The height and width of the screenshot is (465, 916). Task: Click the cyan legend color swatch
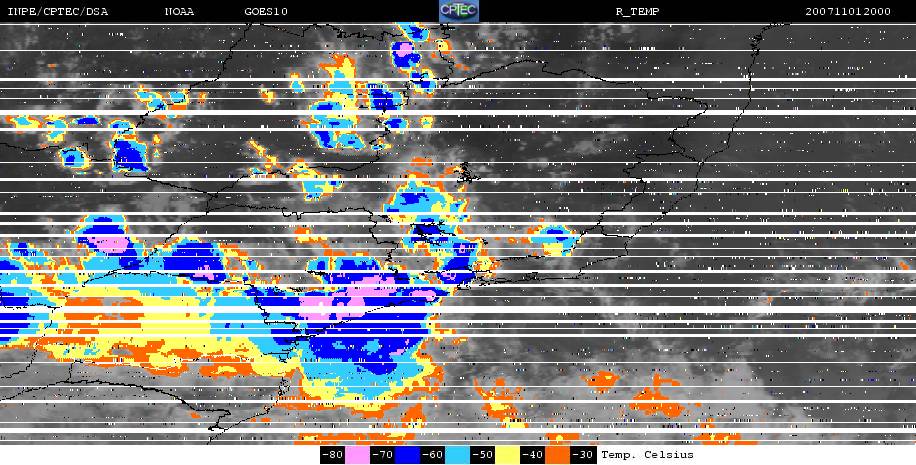458,455
